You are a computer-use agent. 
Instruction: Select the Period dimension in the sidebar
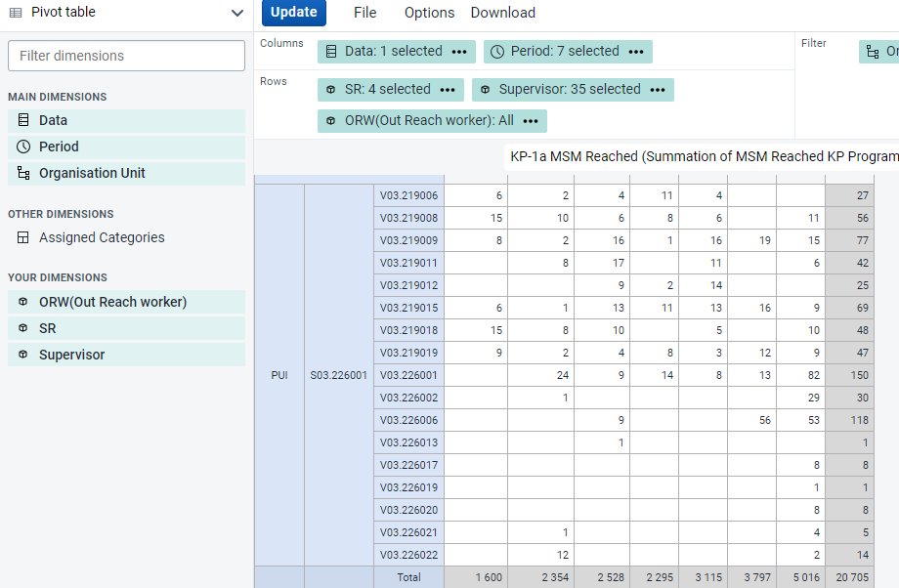click(x=126, y=147)
